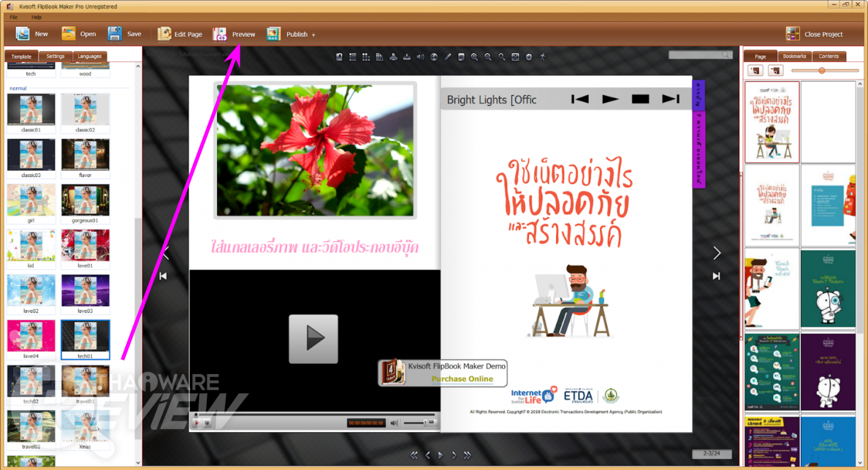This screenshot has height=470, width=868.
Task: Click the search magnifier icon in viewer toolbar
Action: [x=502, y=57]
